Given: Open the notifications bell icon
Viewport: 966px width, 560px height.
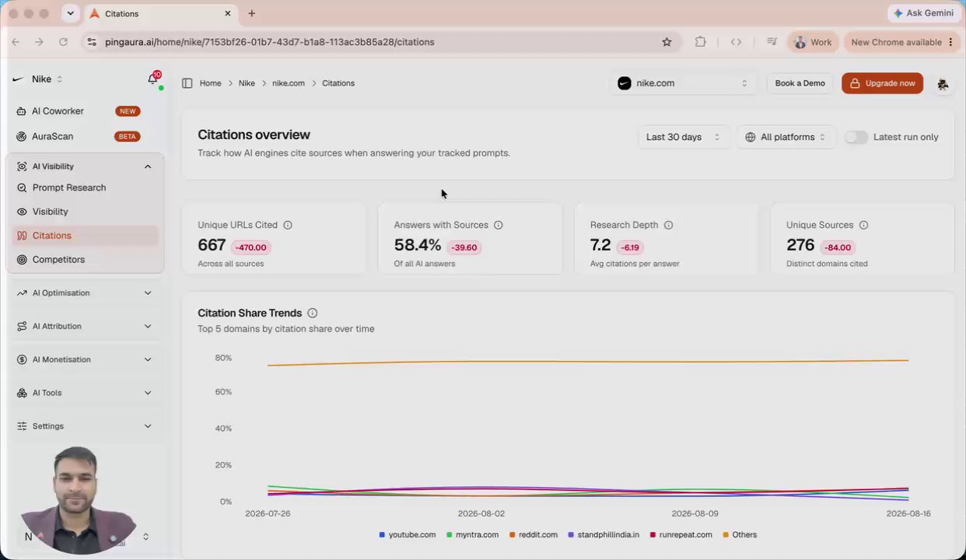Looking at the screenshot, I should point(152,79).
